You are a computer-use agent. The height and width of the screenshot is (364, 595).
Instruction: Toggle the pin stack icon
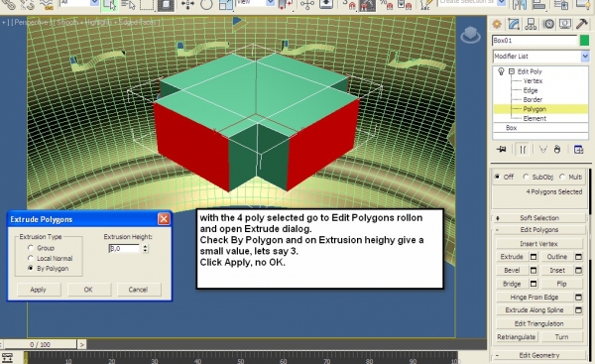point(501,149)
